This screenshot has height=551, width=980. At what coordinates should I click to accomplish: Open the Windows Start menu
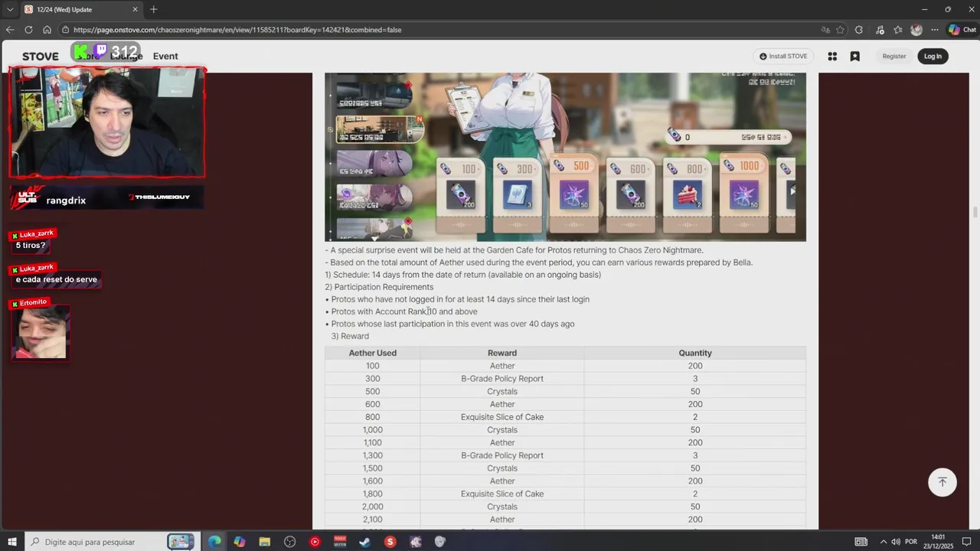(x=12, y=542)
